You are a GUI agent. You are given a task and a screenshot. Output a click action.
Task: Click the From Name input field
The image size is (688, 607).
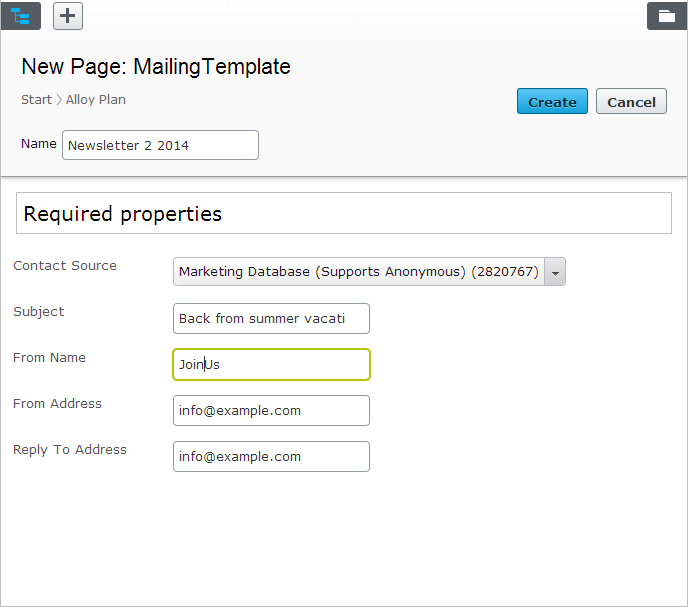pyautogui.click(x=271, y=364)
